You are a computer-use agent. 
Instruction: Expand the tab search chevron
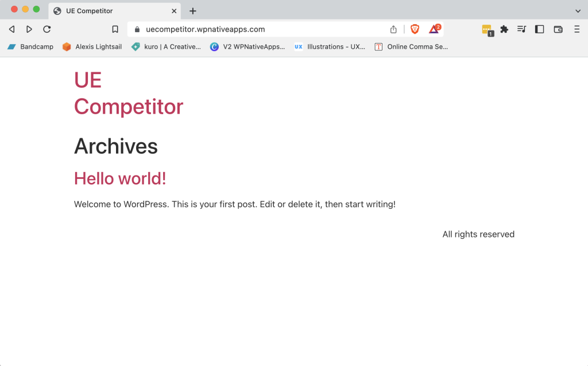tap(578, 11)
